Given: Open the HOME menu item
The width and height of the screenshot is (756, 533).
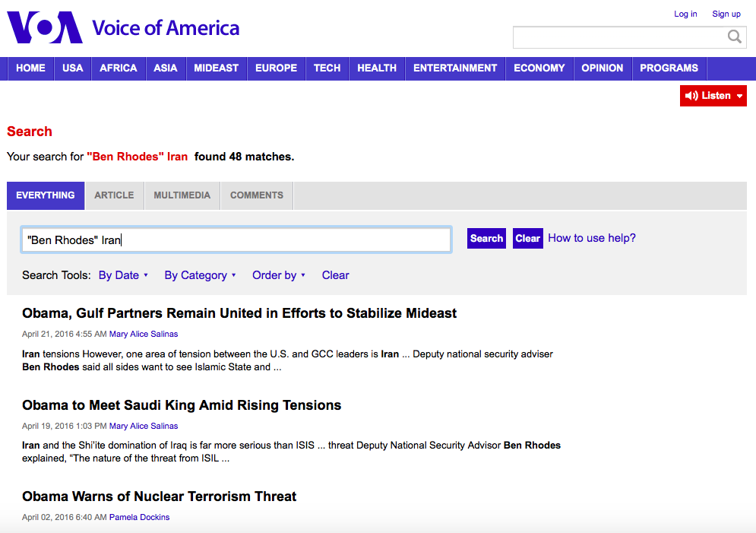Looking at the screenshot, I should tap(30, 68).
